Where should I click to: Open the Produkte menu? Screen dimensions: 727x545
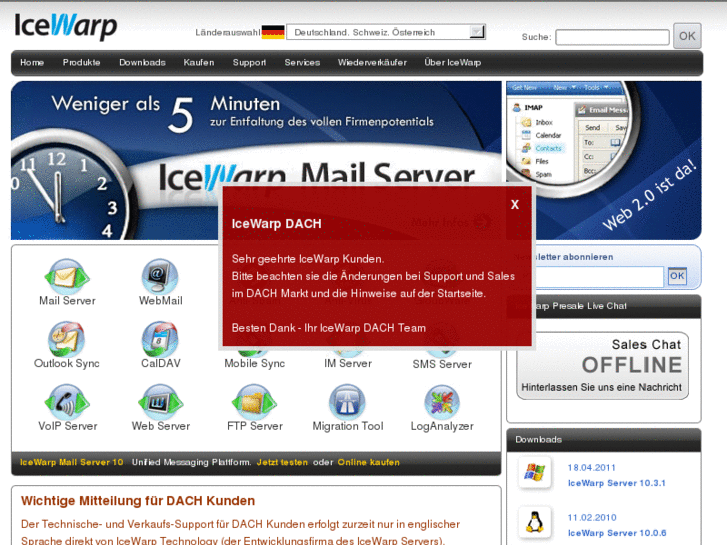coord(82,63)
